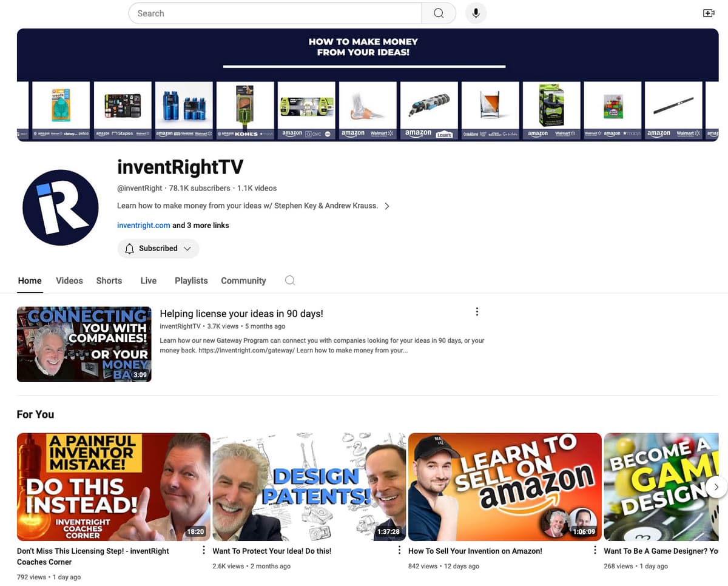This screenshot has width=728, height=586.
Task: Expand the channel description arrow
Action: (387, 206)
